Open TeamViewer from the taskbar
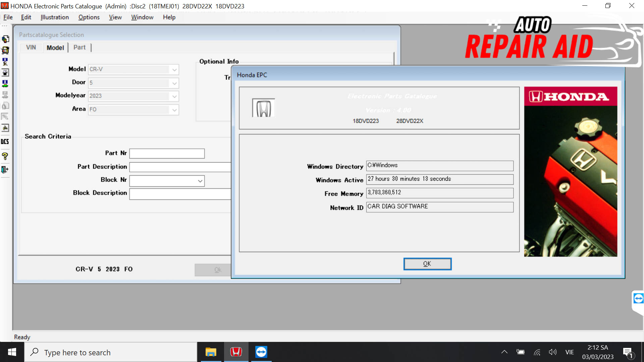 [261, 352]
